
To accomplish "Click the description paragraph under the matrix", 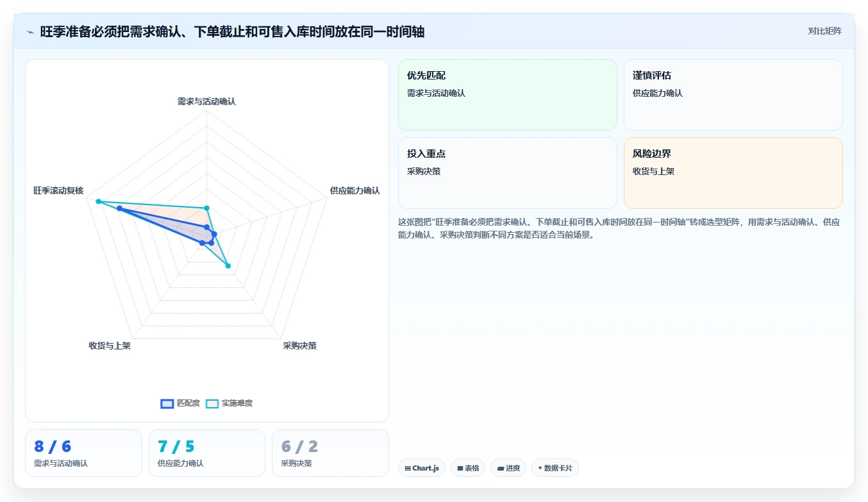I will click(619, 228).
